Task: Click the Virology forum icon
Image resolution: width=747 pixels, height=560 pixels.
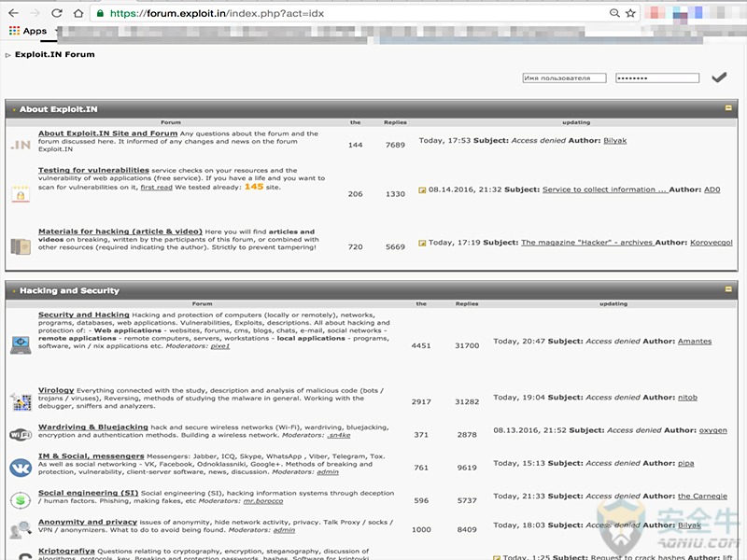Action: click(21, 401)
